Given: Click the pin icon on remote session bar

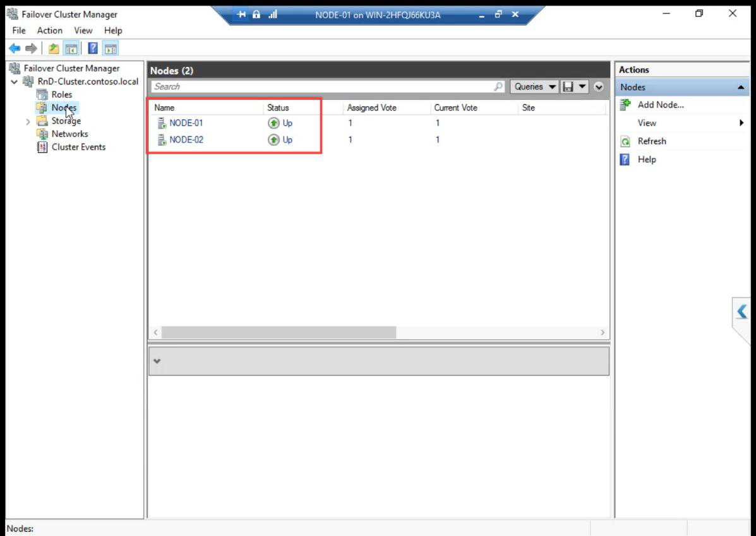Looking at the screenshot, I should point(241,15).
